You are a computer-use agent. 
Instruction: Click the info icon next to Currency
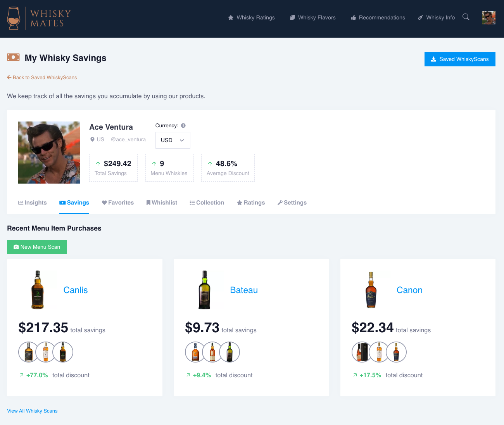(183, 125)
